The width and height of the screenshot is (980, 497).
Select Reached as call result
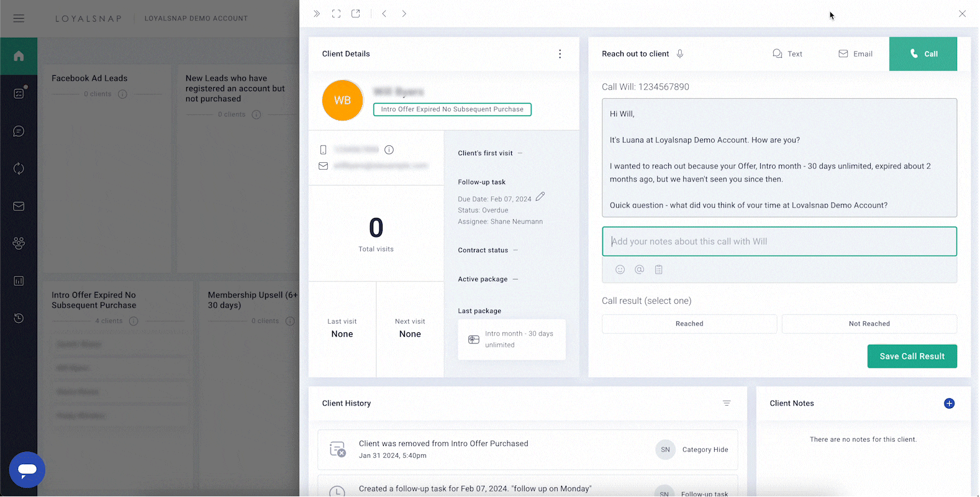[689, 324]
